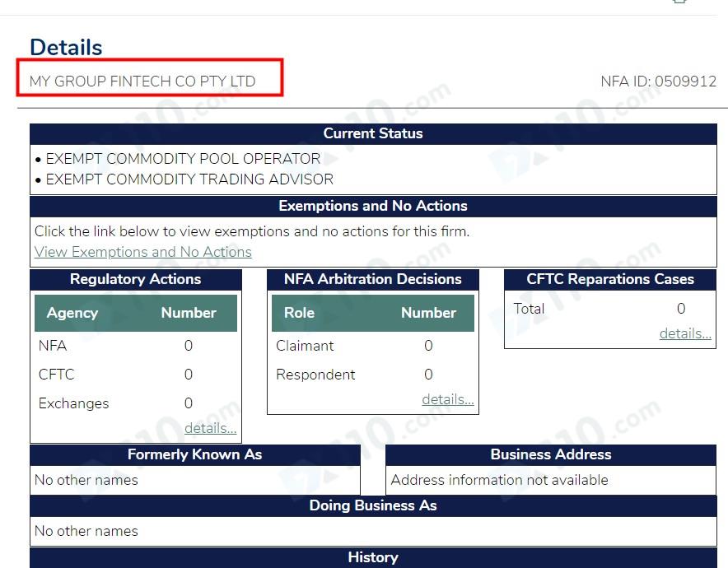Screen dimensions: 728x568
Task: Open View Exemptions and No Actions link
Action: pos(143,252)
